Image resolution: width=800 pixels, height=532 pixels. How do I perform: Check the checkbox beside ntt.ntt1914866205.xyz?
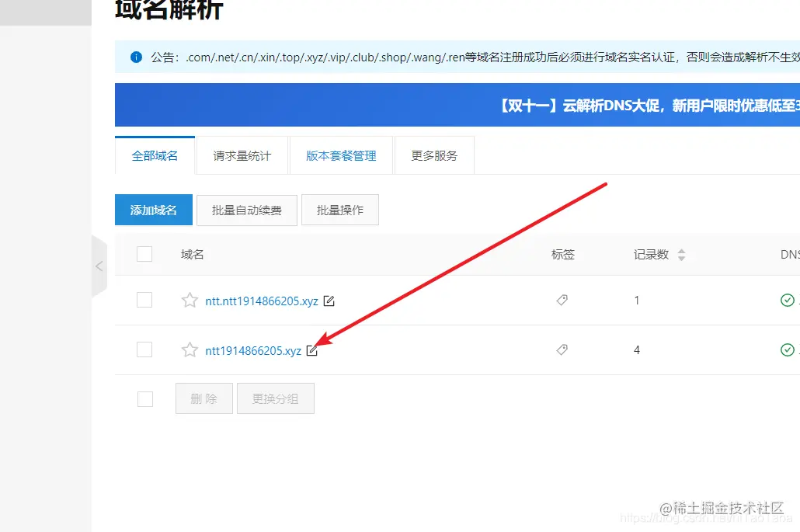[144, 301]
